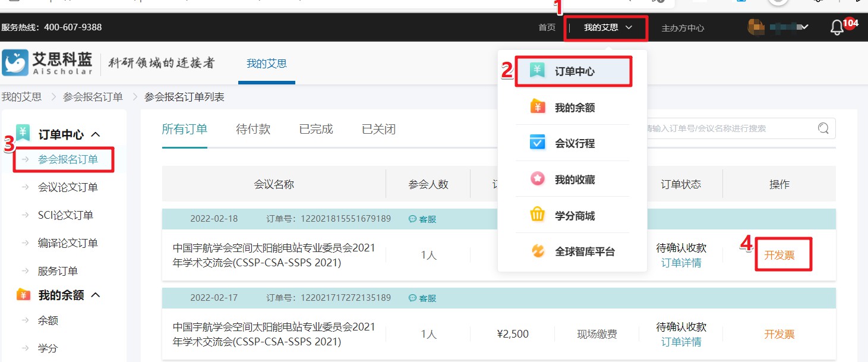Click the 服务热线 400-607-9388 text
The width and height of the screenshot is (868, 362).
(x=52, y=27)
